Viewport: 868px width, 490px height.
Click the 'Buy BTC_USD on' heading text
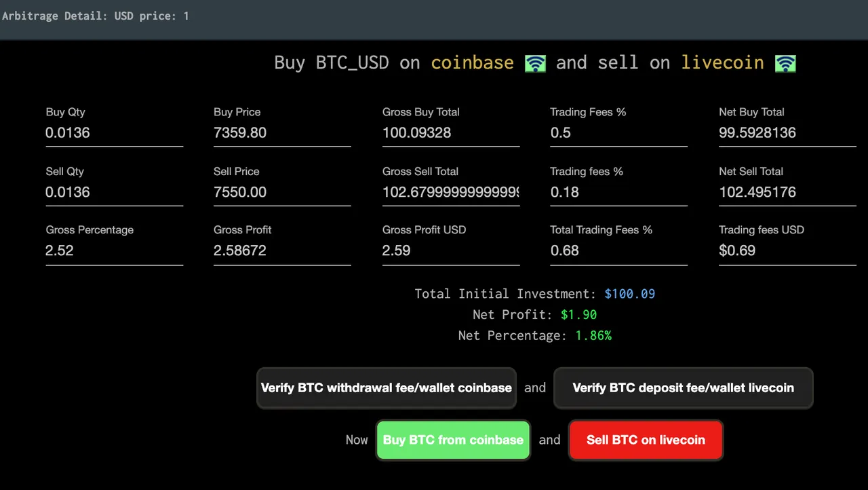click(347, 63)
